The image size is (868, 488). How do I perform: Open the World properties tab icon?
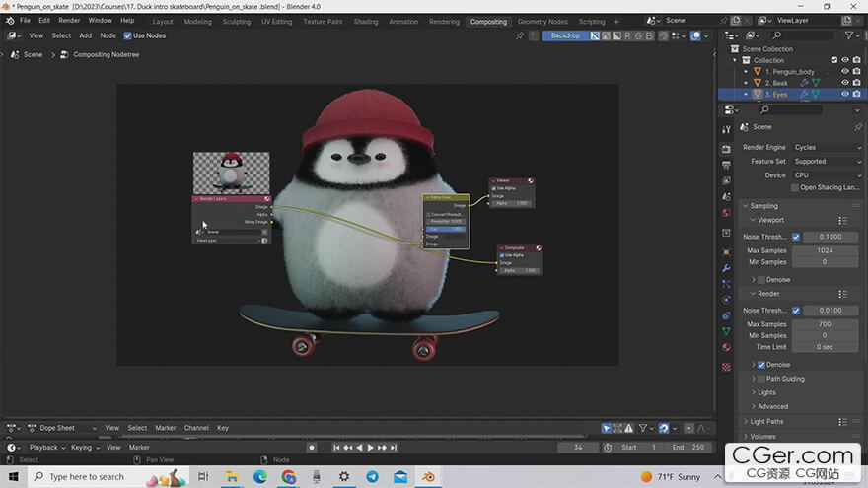coord(726,213)
